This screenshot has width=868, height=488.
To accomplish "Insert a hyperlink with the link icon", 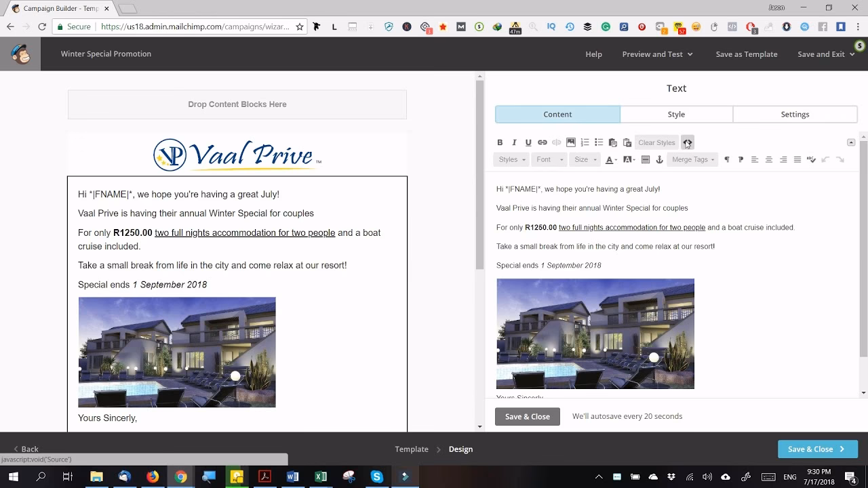I will 542,142.
